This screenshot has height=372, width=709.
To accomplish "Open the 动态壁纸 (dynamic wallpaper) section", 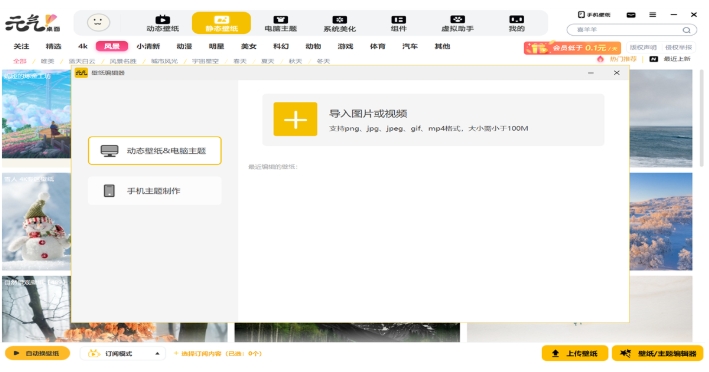I will click(163, 23).
